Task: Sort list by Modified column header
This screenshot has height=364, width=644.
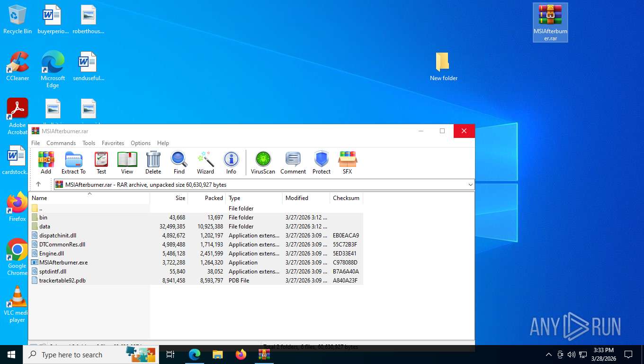Action: click(306, 198)
